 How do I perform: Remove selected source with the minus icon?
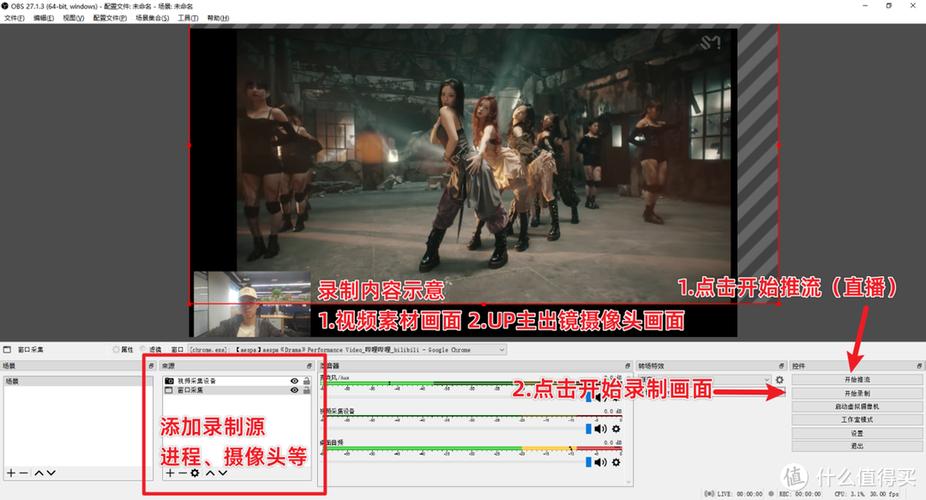click(x=182, y=473)
